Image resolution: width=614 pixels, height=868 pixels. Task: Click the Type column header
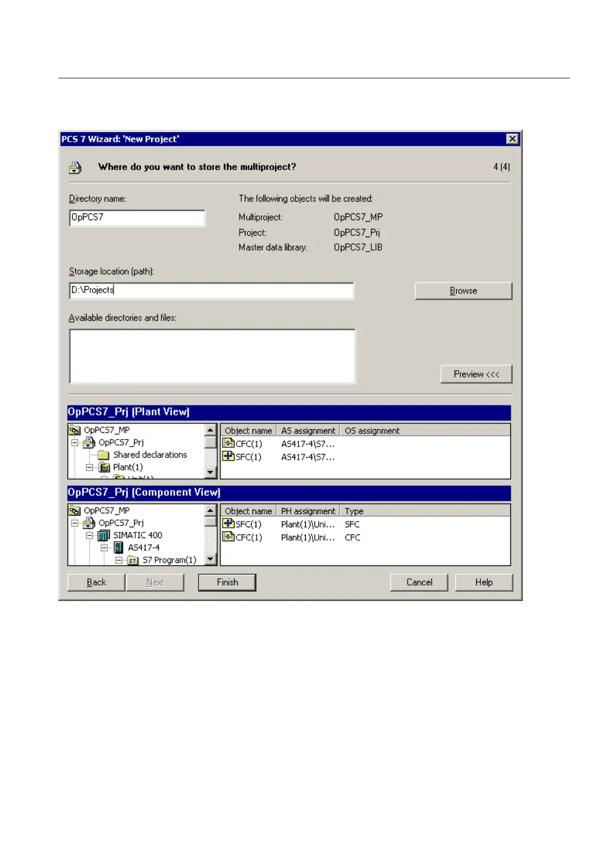click(425, 511)
